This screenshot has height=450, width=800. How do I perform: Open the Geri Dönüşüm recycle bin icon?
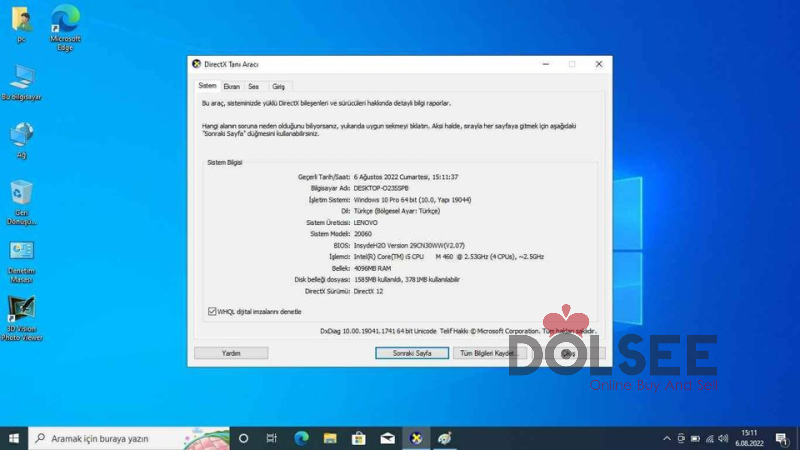tap(21, 194)
